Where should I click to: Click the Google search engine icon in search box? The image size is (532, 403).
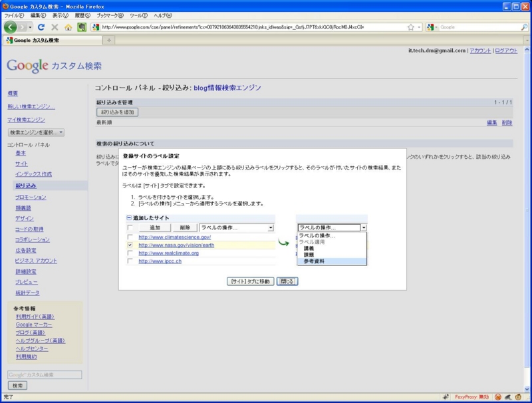point(430,27)
